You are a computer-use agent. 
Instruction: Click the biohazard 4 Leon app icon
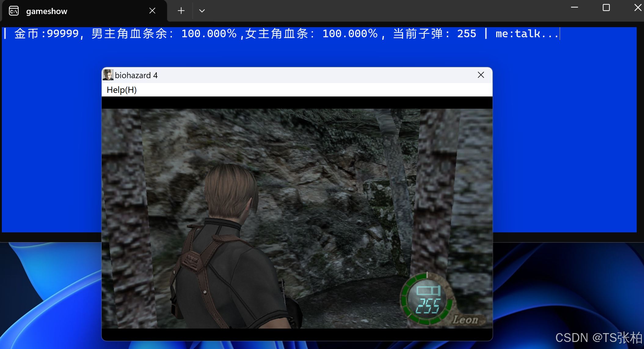(x=108, y=75)
